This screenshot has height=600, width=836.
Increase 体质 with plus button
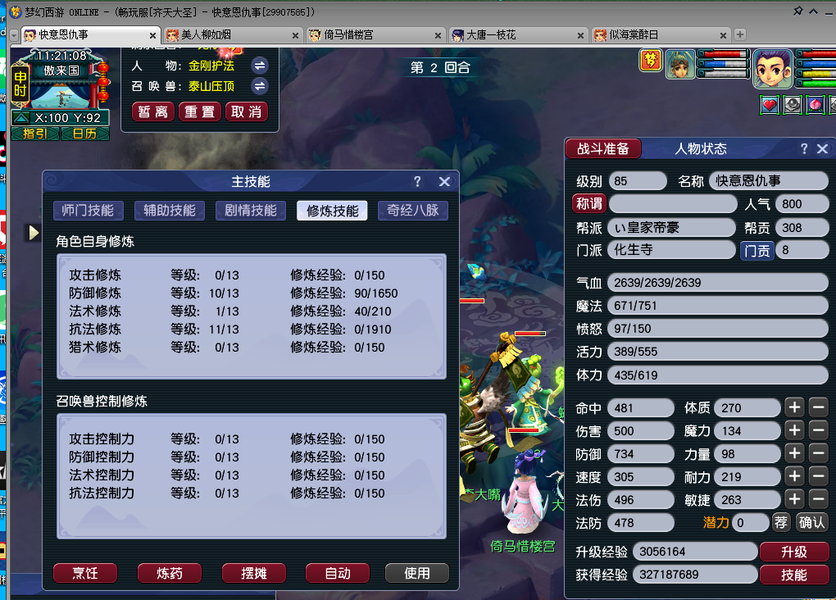coord(794,408)
